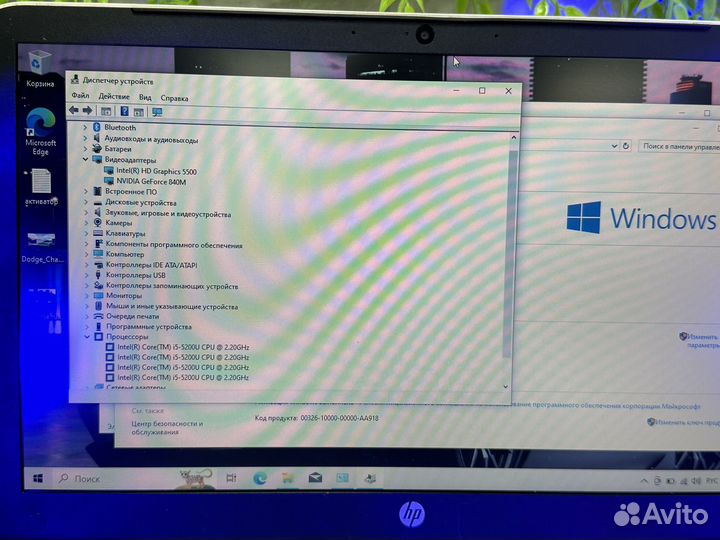This screenshot has width=720, height=540.
Task: Show hidden tray icons chevron
Action: click(644, 481)
